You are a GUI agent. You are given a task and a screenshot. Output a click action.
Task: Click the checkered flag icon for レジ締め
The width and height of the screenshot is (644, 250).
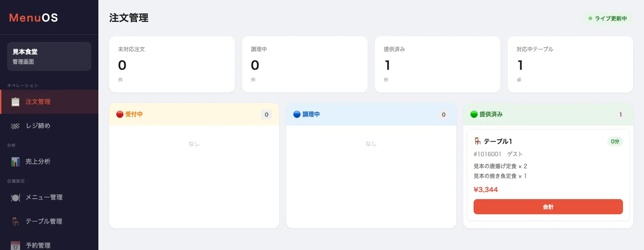(x=15, y=126)
